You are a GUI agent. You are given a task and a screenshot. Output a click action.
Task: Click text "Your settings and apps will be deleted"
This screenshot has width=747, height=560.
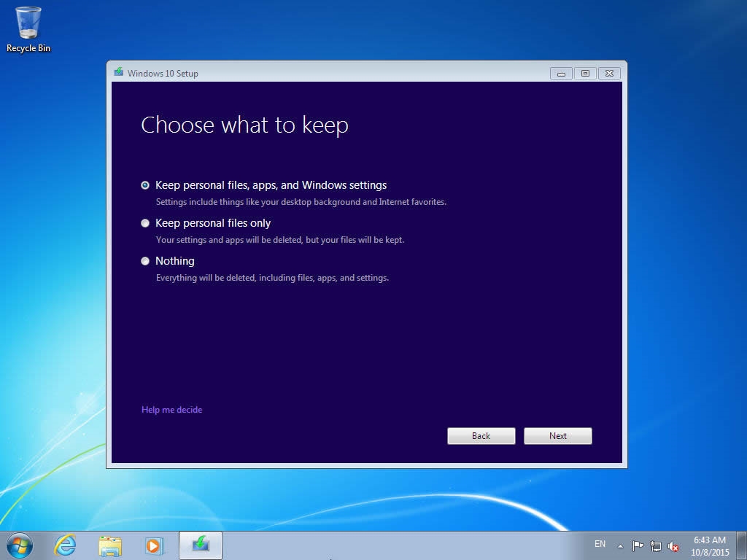click(x=228, y=239)
